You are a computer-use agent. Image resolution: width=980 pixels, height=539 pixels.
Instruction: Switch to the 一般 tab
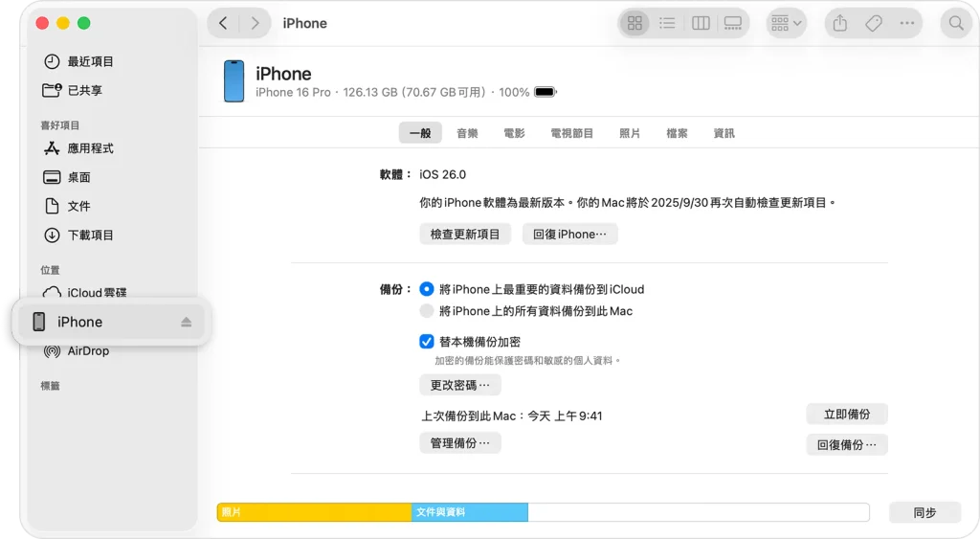click(420, 133)
